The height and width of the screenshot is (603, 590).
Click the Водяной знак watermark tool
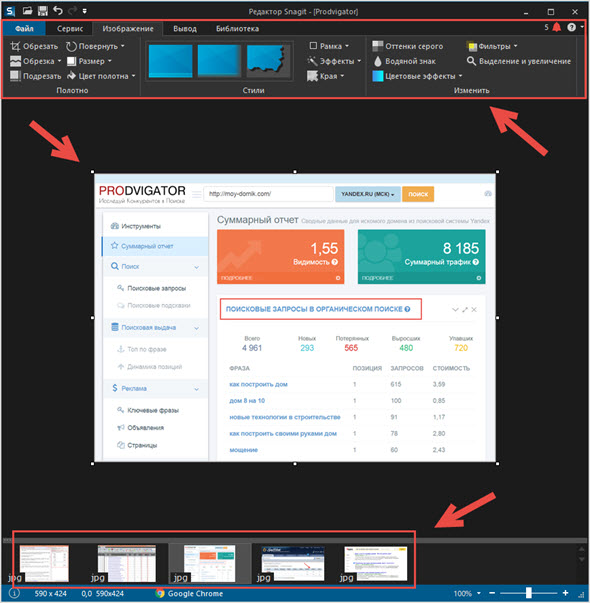click(405, 61)
